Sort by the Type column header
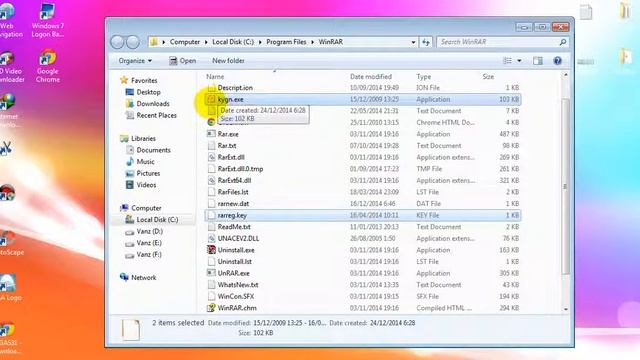Image resolution: width=640 pixels, height=360 pixels. (424, 77)
